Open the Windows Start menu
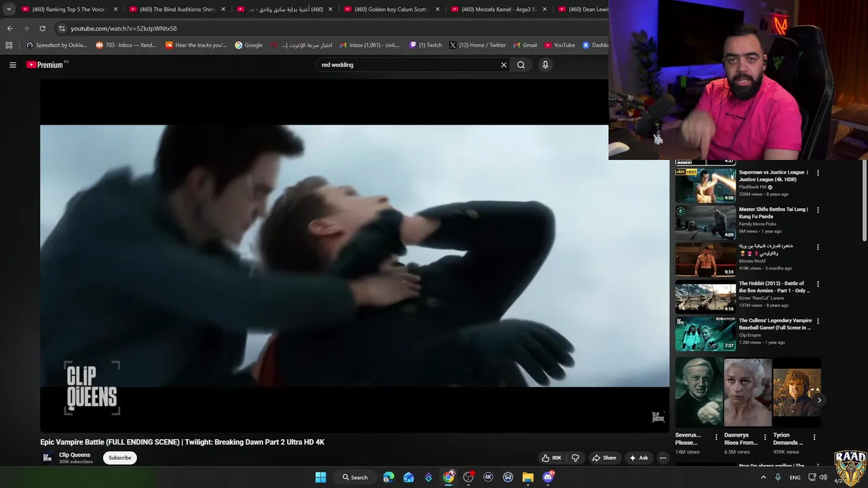Screen dimensions: 868x488 coord(321,477)
